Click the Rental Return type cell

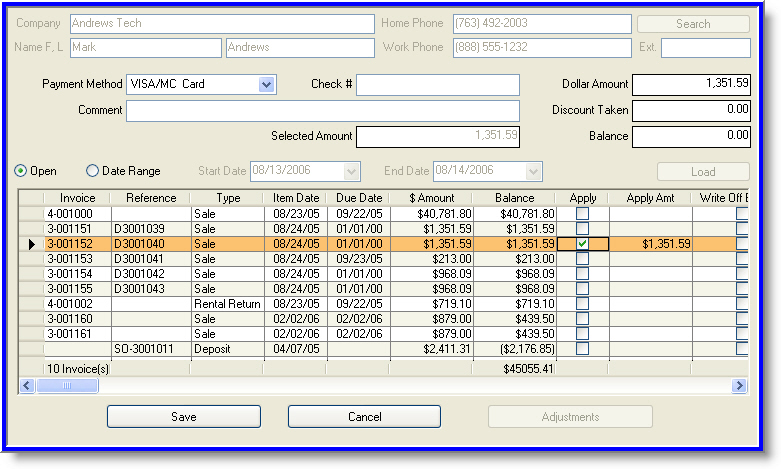(x=228, y=303)
